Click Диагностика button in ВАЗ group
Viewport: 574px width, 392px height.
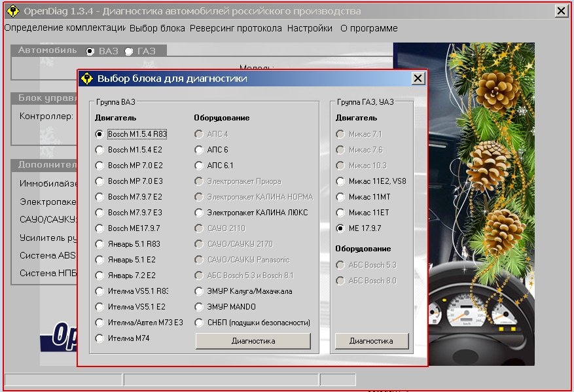click(253, 341)
